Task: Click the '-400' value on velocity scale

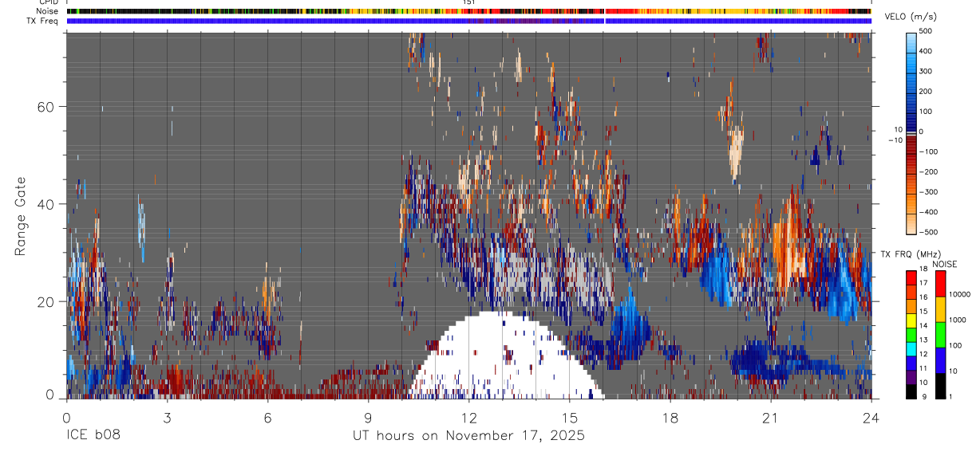Action: (930, 213)
